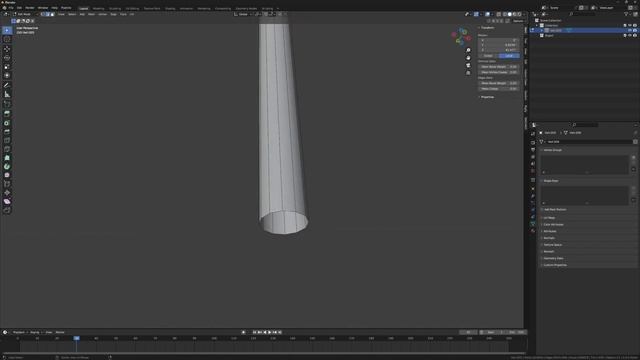Open the outliner filter button

[627, 14]
